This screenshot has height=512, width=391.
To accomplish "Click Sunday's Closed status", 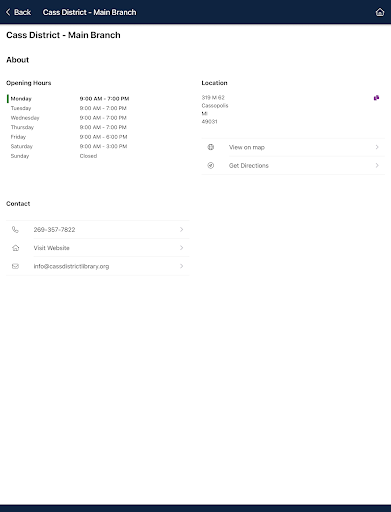I will click(88, 156).
